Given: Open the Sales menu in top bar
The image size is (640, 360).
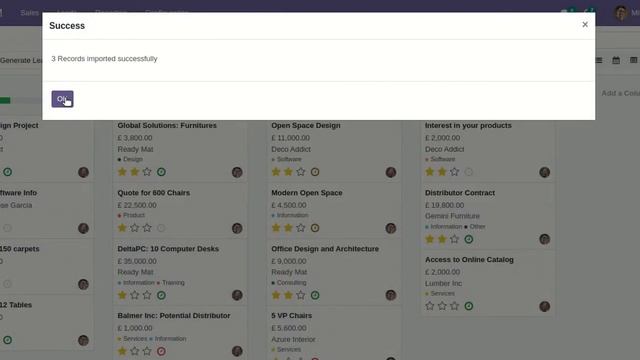Looking at the screenshot, I should point(29,13).
